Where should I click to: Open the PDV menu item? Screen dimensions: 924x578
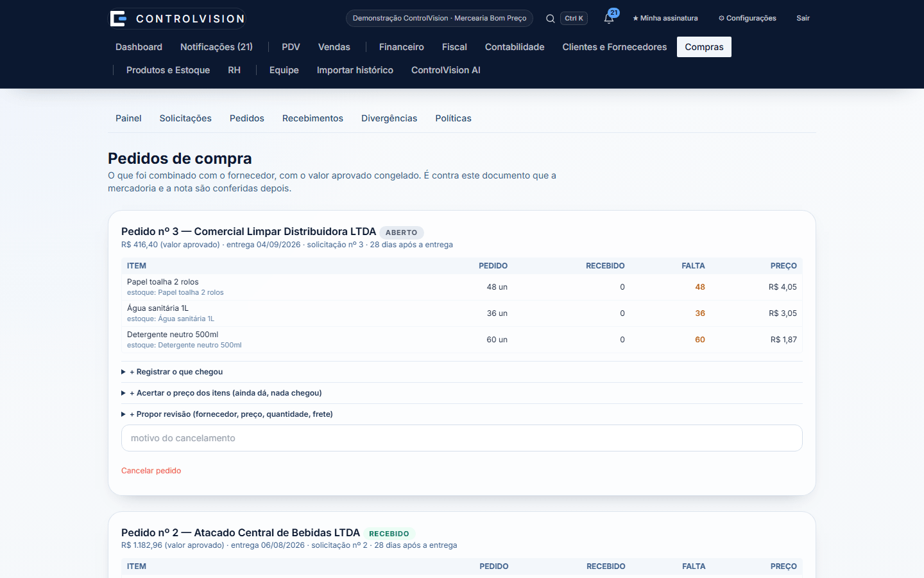pyautogui.click(x=291, y=47)
